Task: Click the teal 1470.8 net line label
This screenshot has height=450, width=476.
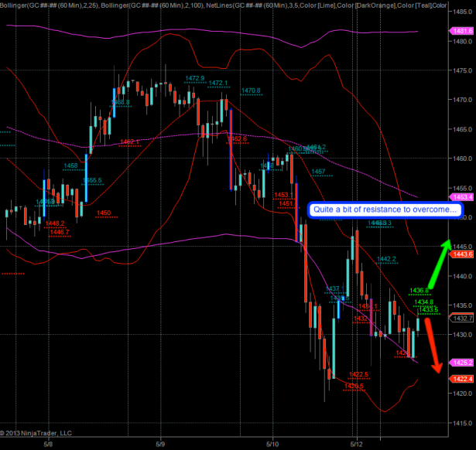Action: pyautogui.click(x=250, y=90)
